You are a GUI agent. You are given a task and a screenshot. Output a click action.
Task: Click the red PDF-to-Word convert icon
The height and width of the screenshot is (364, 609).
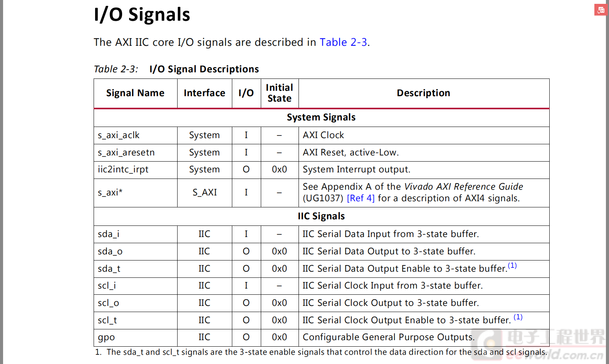[x=600, y=10]
